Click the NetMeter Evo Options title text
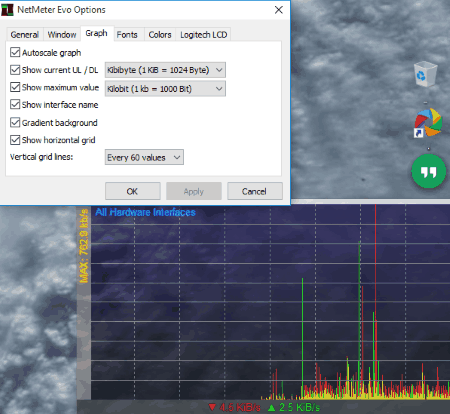450x414 pixels. (61, 10)
